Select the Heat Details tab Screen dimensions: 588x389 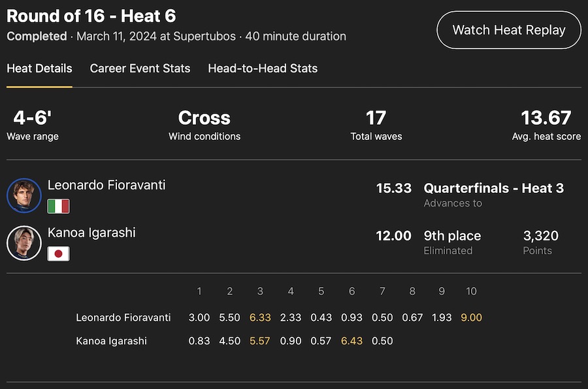39,68
